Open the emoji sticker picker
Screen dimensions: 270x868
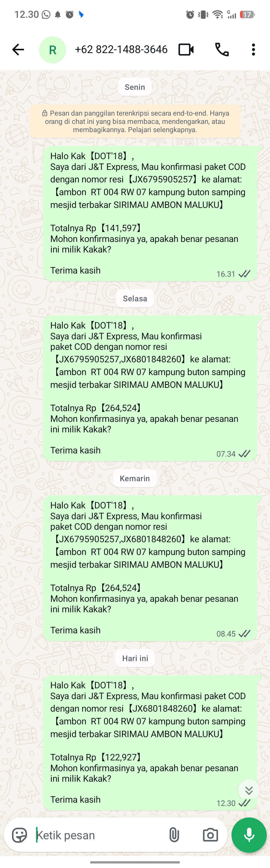[x=19, y=835]
